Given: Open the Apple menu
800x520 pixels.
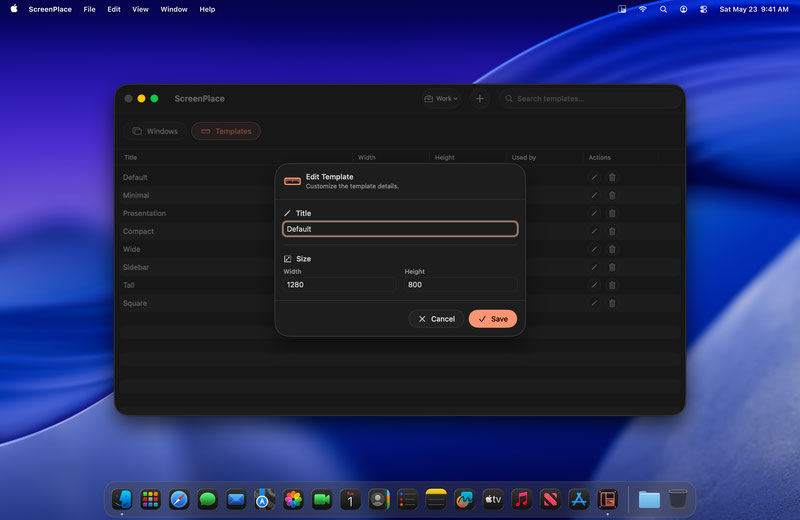Looking at the screenshot, I should coord(14,9).
